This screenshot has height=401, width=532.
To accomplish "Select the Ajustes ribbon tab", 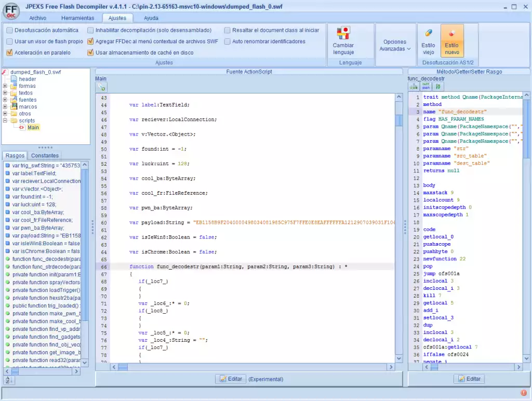I will click(x=117, y=18).
